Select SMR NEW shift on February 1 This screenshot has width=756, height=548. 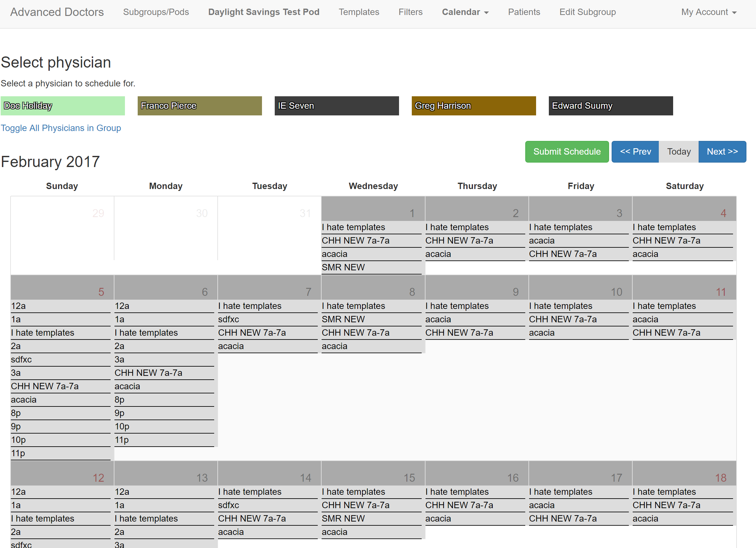coord(371,267)
